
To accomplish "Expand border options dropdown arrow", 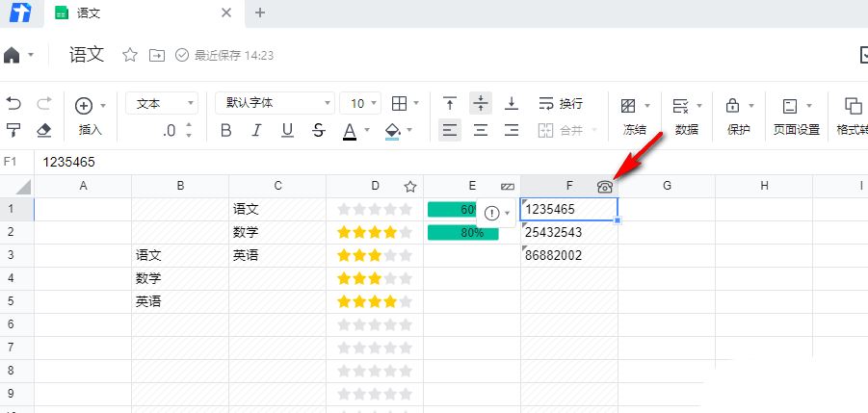I will 416,103.
